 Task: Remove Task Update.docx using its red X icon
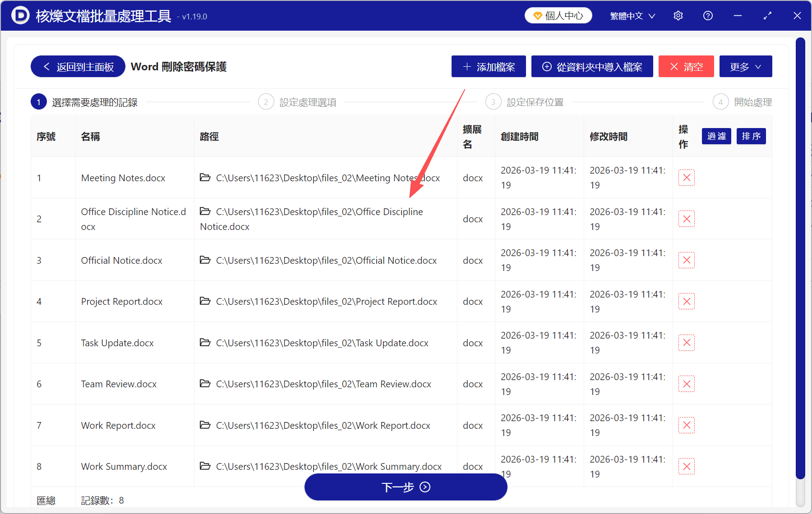click(686, 343)
